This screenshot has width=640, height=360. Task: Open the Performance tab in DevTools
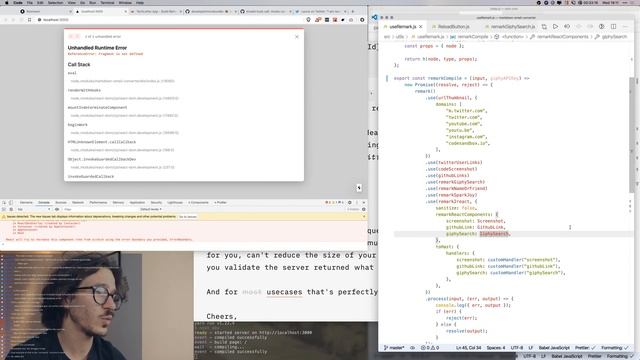98,202
